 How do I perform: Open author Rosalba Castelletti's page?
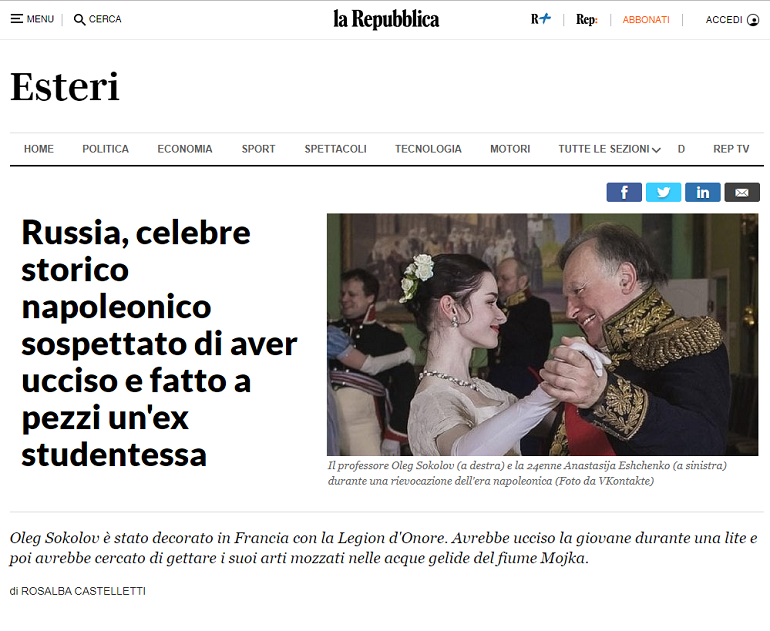83,591
